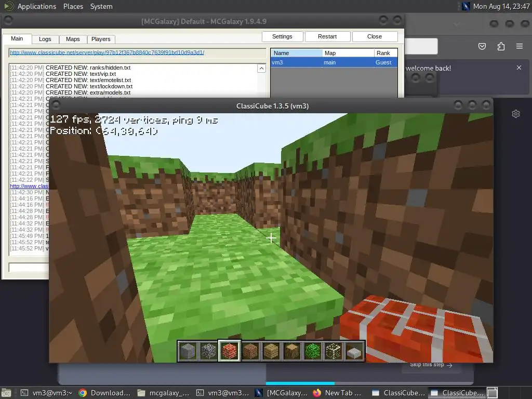Click the show desktop icon in taskbar
532x399 pixels.
pyautogui.click(x=6, y=393)
